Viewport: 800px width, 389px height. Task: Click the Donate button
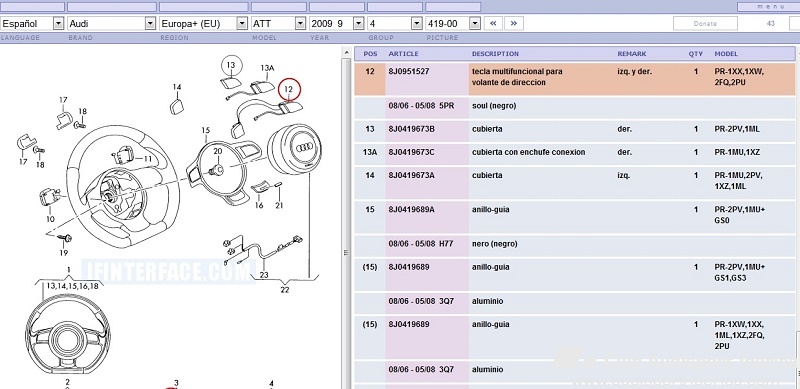tap(705, 23)
